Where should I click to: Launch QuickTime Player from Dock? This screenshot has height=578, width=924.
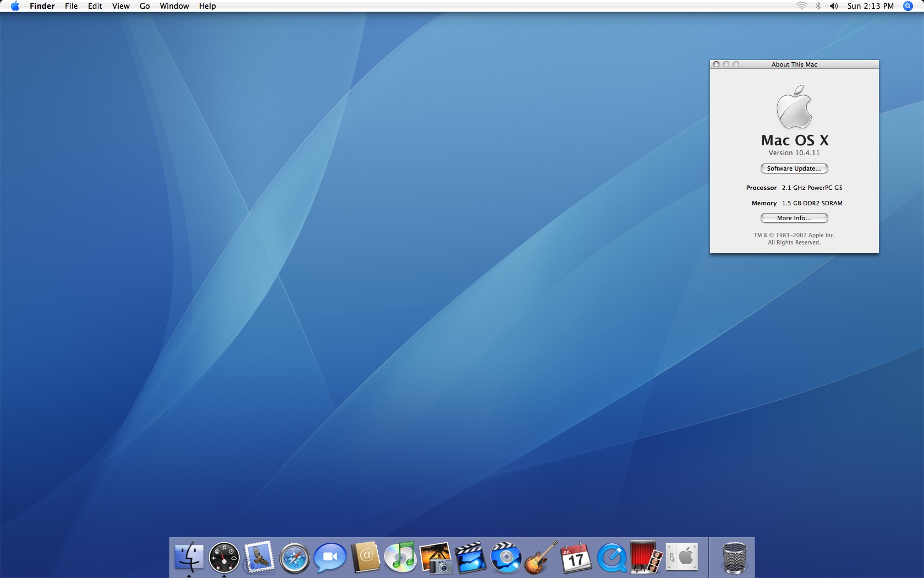pos(612,557)
